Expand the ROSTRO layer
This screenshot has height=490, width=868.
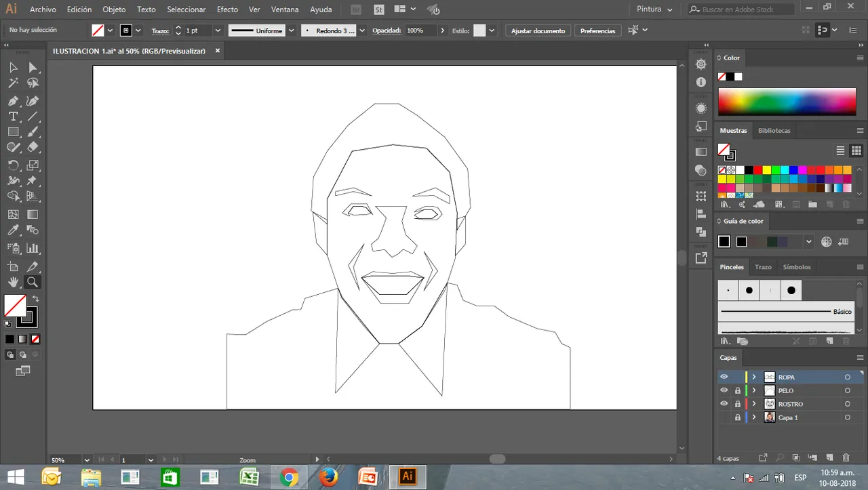[754, 404]
